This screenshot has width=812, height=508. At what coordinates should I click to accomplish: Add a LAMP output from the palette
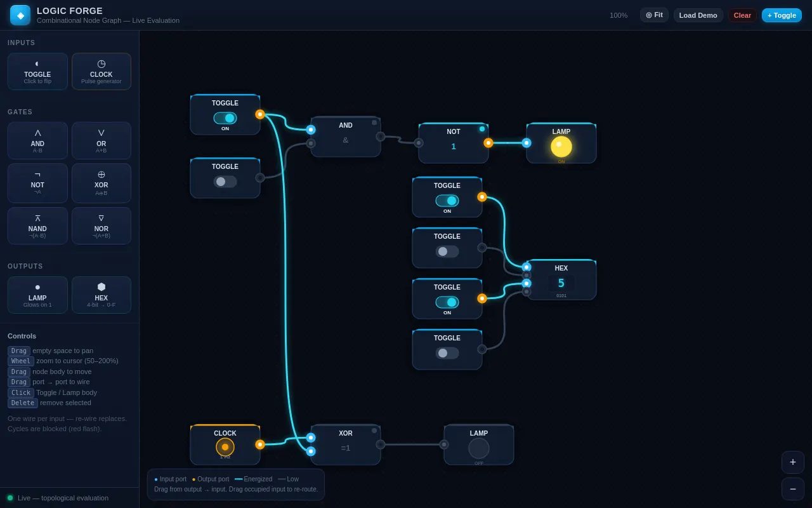(37, 295)
